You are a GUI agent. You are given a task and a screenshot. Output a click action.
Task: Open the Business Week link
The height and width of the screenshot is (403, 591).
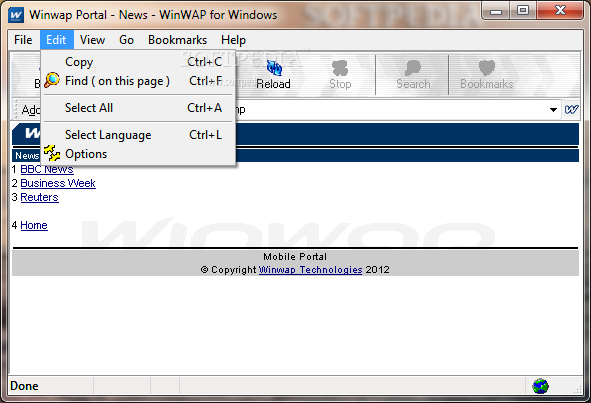[58, 183]
